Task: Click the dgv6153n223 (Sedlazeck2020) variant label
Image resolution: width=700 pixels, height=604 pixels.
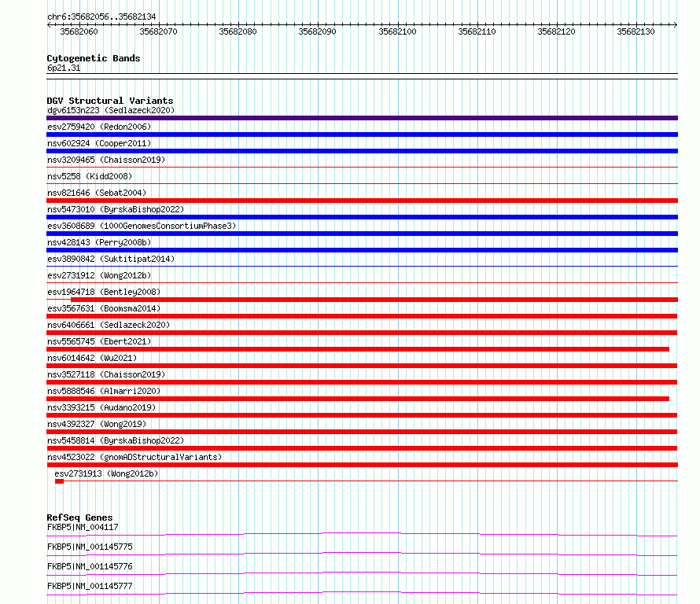Action: click(111, 110)
